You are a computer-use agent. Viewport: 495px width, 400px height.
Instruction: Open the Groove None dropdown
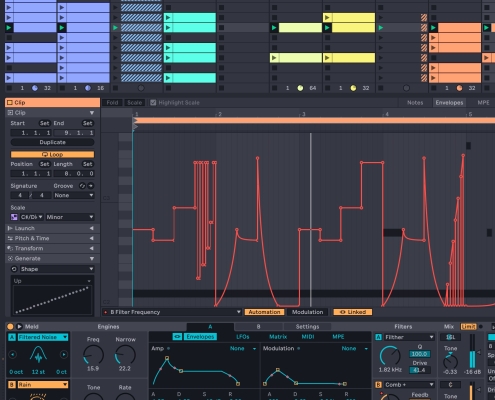pyautogui.click(x=74, y=195)
